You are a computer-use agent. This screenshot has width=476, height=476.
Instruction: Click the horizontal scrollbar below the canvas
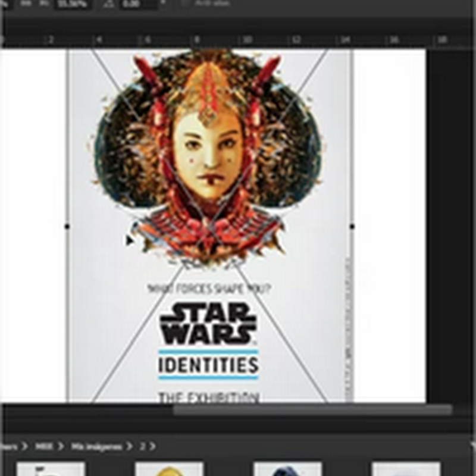click(312, 410)
